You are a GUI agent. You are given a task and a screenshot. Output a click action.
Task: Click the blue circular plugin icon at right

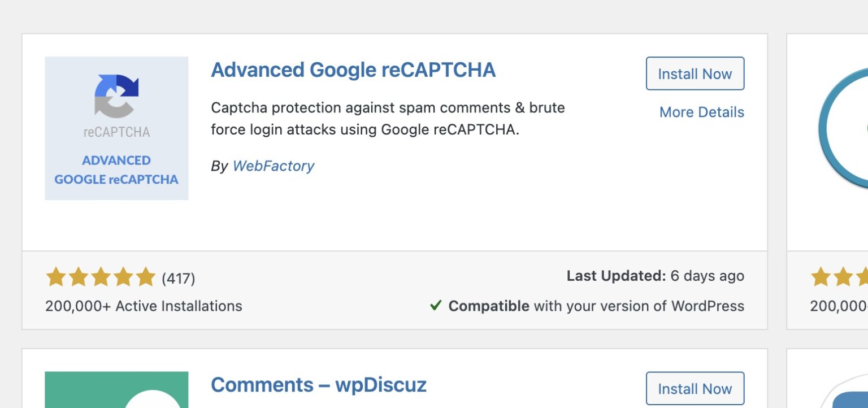[843, 128]
